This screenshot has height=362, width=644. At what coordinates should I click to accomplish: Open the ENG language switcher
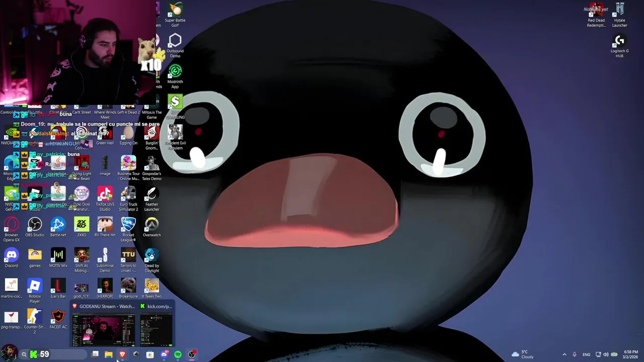[x=586, y=354]
